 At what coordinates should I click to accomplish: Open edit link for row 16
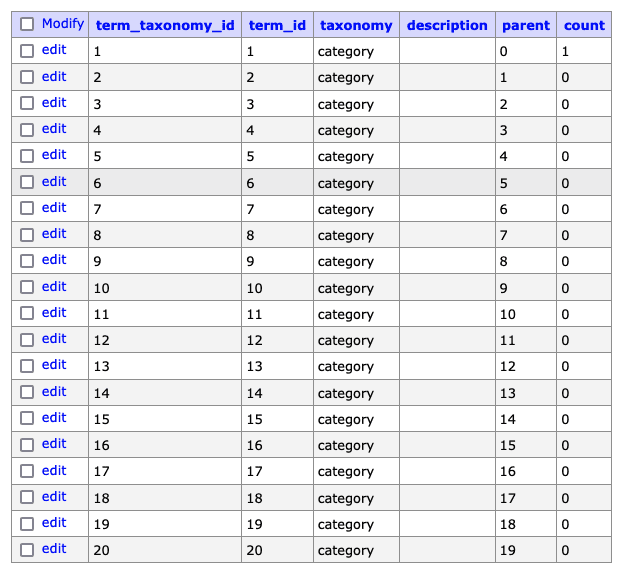tap(54, 443)
